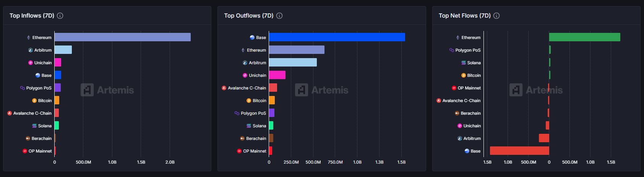Select the green Ethereum bar in Top Net Flows

[585, 37]
